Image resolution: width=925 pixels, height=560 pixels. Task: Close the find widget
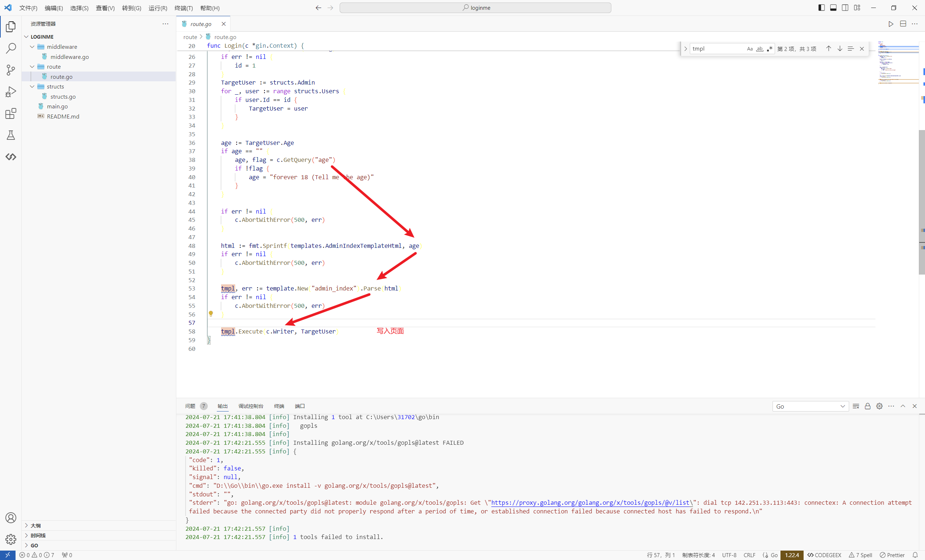862,49
